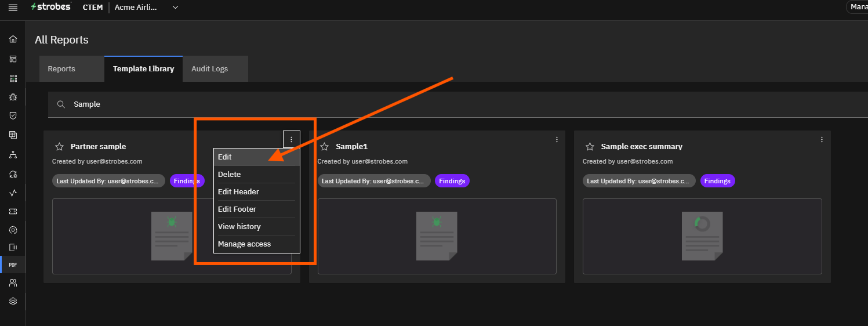This screenshot has height=326, width=868.
Task: Open the shield check sidebar icon
Action: point(13,115)
